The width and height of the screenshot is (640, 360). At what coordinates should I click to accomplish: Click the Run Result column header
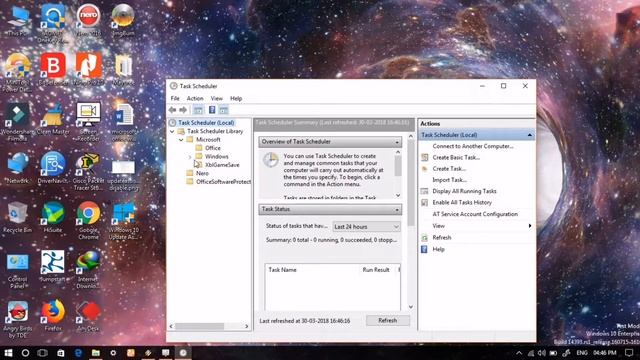click(x=376, y=270)
